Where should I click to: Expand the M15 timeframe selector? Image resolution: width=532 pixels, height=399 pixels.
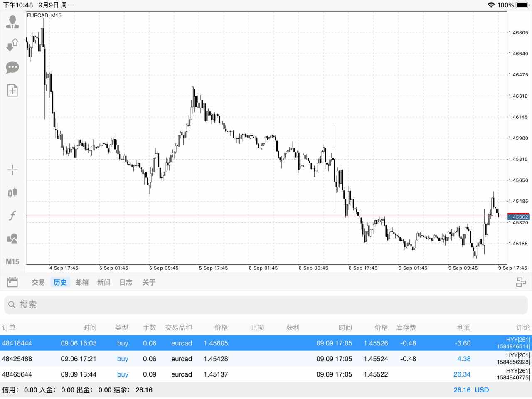(x=12, y=261)
